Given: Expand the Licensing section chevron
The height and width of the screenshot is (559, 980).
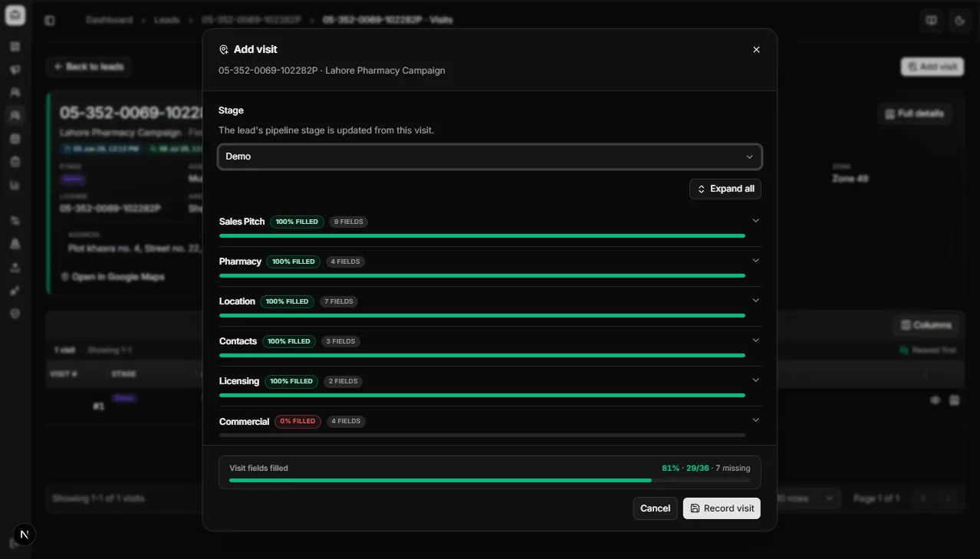Looking at the screenshot, I should (x=755, y=380).
